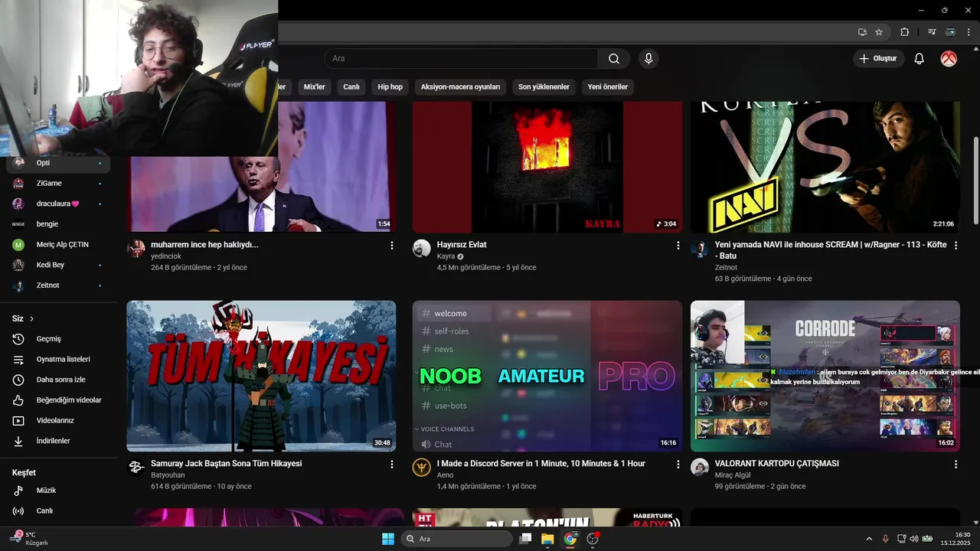Open ZiGame subscription in sidebar
Screen dimensions: 980x551
pyautogui.click(x=58, y=184)
